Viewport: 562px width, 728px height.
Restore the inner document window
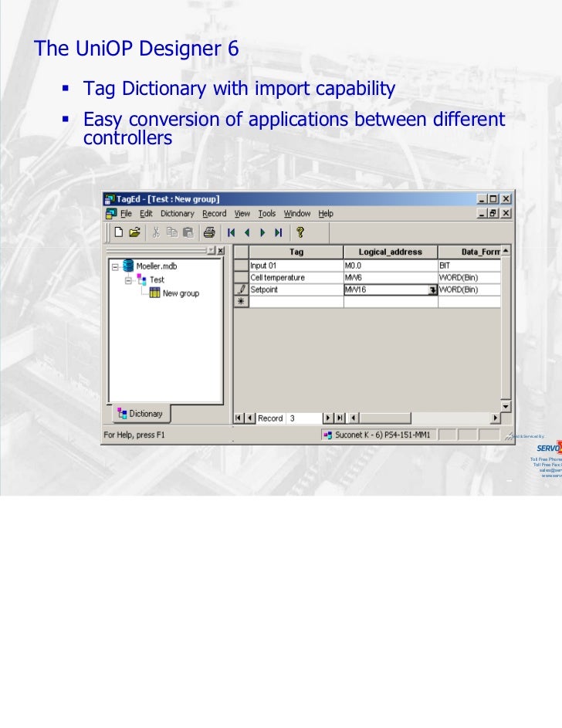(x=493, y=213)
